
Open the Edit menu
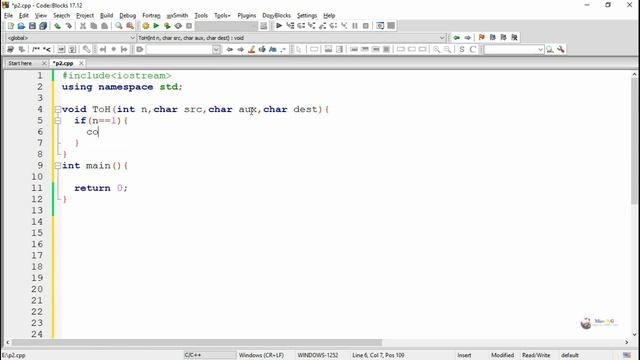tap(24, 16)
